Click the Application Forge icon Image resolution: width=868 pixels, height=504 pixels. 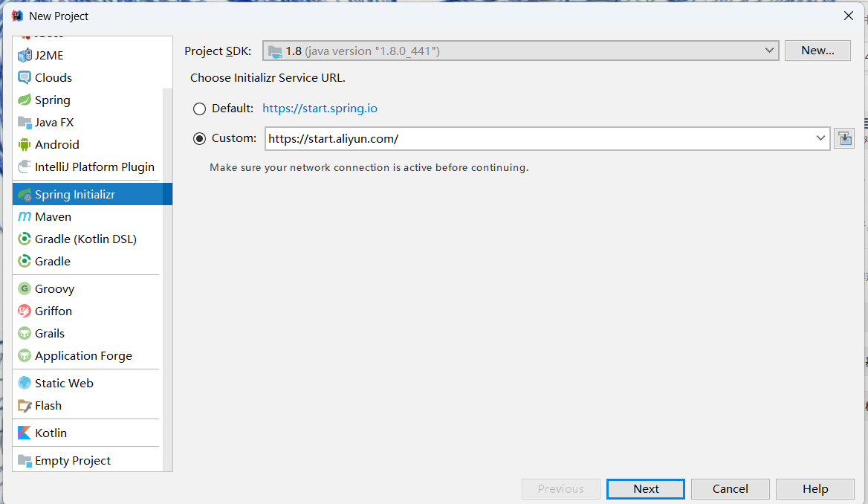(25, 355)
